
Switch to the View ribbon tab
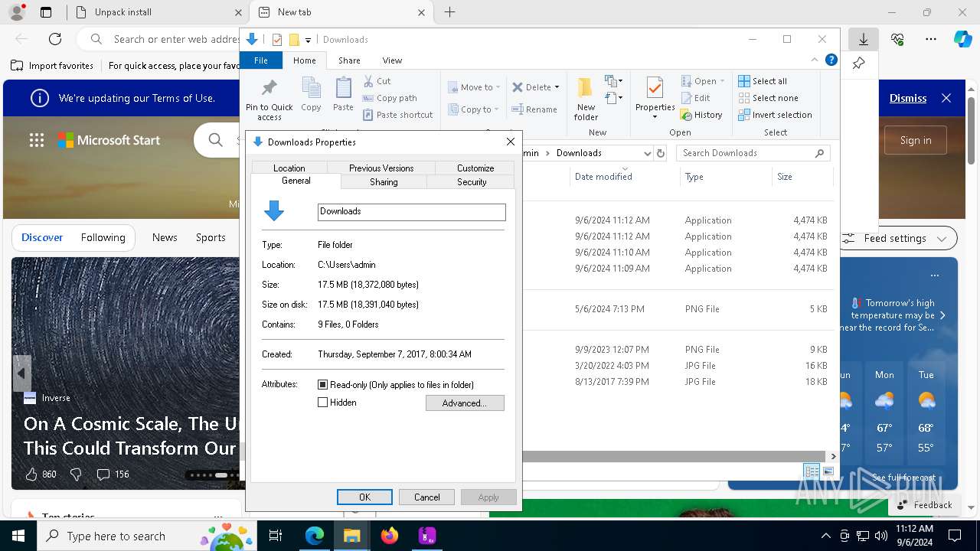[392, 60]
